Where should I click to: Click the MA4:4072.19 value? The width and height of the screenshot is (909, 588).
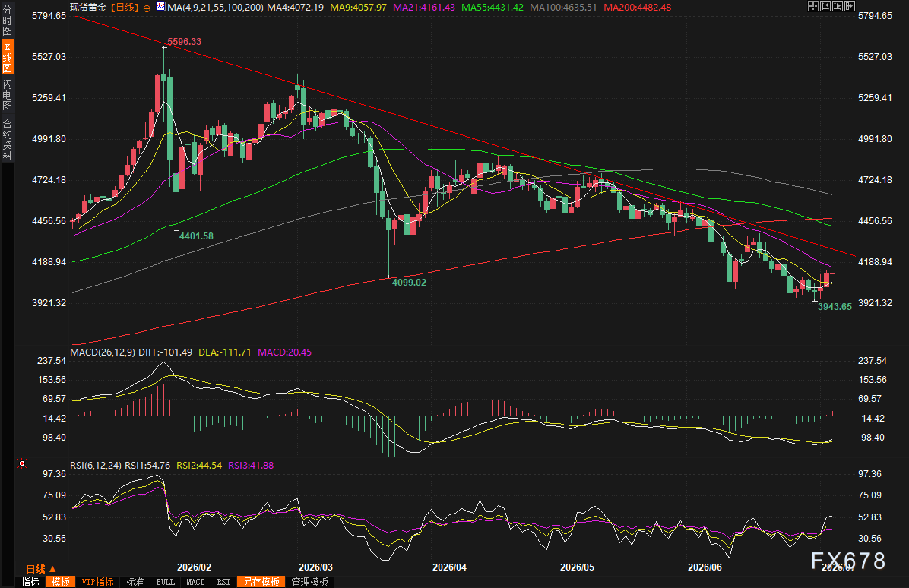(x=295, y=8)
